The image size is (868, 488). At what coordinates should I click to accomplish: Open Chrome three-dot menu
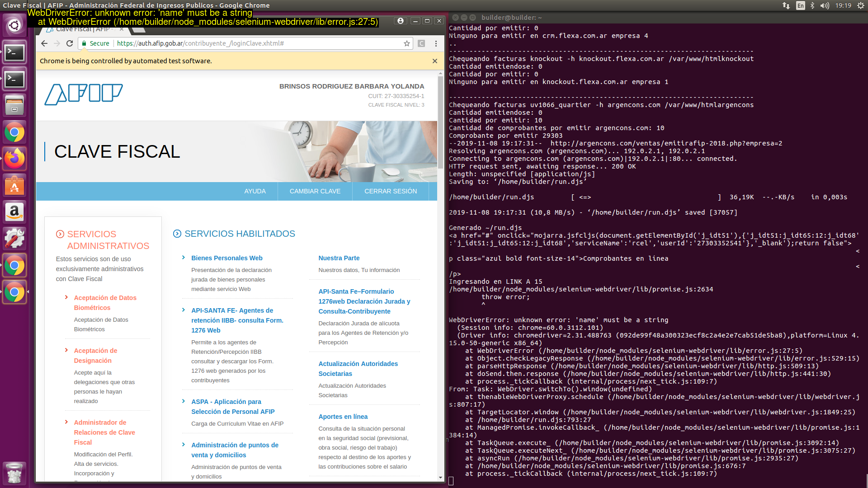tap(436, 43)
